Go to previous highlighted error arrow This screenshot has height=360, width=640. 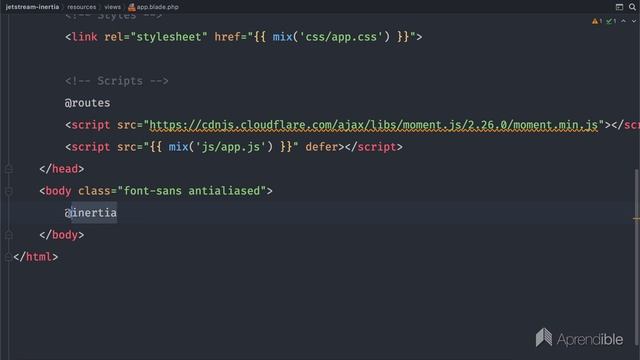pyautogui.click(x=623, y=21)
